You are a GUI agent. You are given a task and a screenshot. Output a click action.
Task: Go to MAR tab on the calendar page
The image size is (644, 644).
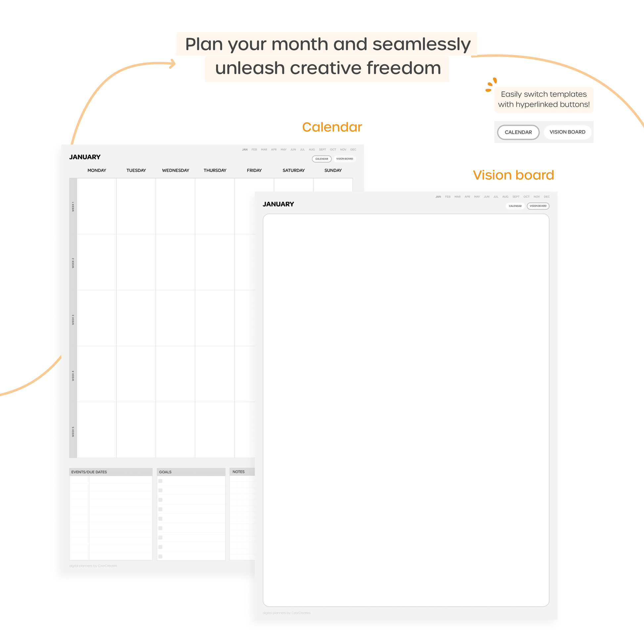click(264, 150)
